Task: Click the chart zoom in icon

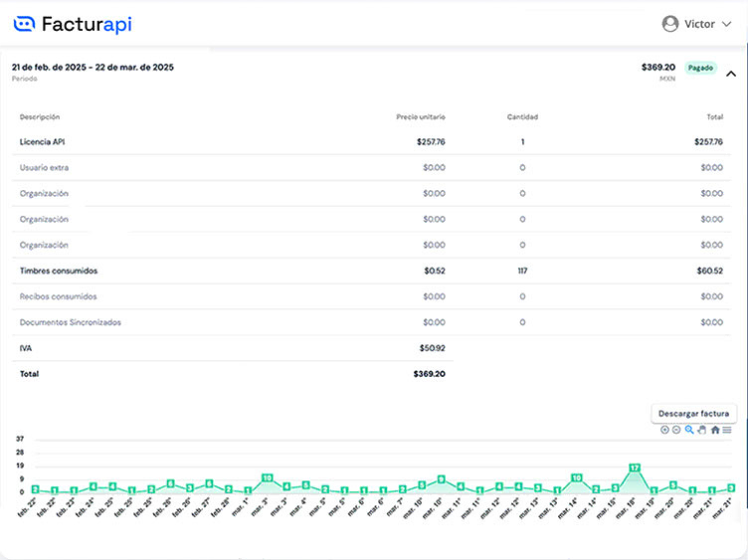Action: coord(664,430)
